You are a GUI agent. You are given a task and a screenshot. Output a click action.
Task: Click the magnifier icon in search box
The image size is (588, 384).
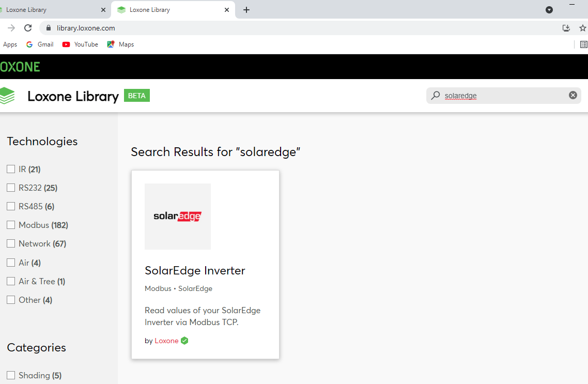click(x=436, y=95)
